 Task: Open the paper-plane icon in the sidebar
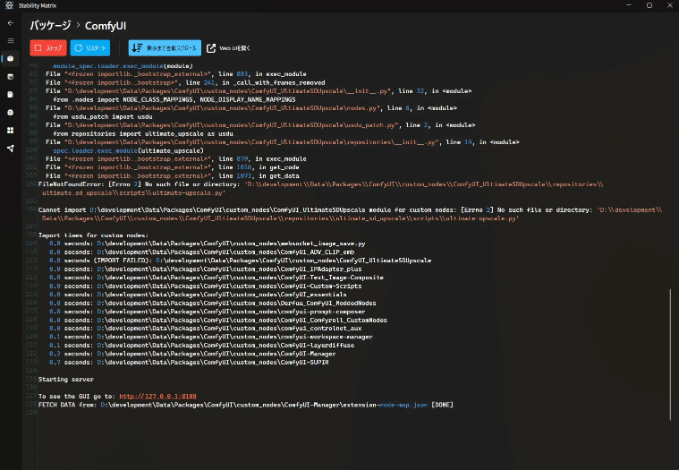[x=10, y=149]
